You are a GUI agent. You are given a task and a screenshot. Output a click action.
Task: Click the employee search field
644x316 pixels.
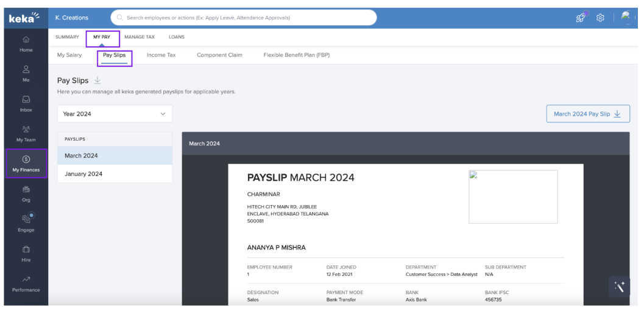[244, 18]
